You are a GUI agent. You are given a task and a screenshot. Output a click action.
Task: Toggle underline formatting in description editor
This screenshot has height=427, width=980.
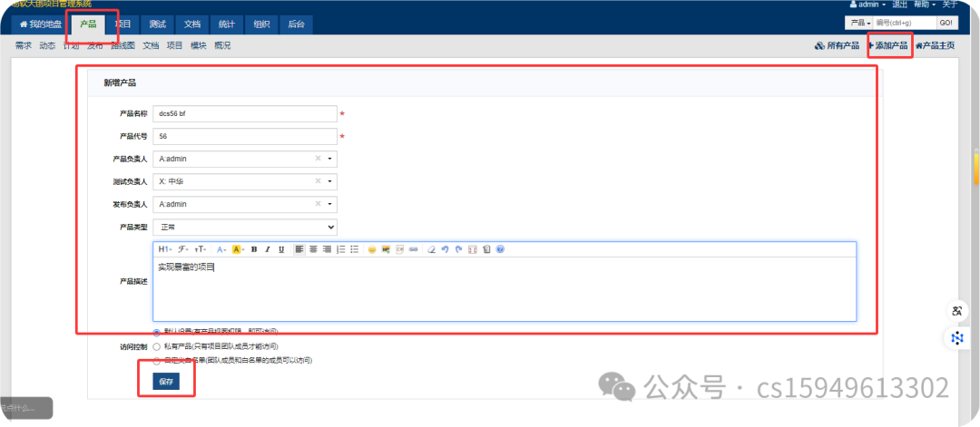[x=281, y=249]
